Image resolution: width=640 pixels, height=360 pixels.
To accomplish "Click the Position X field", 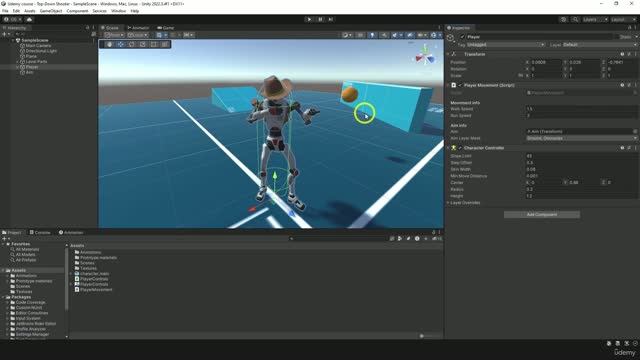I will tap(546, 62).
